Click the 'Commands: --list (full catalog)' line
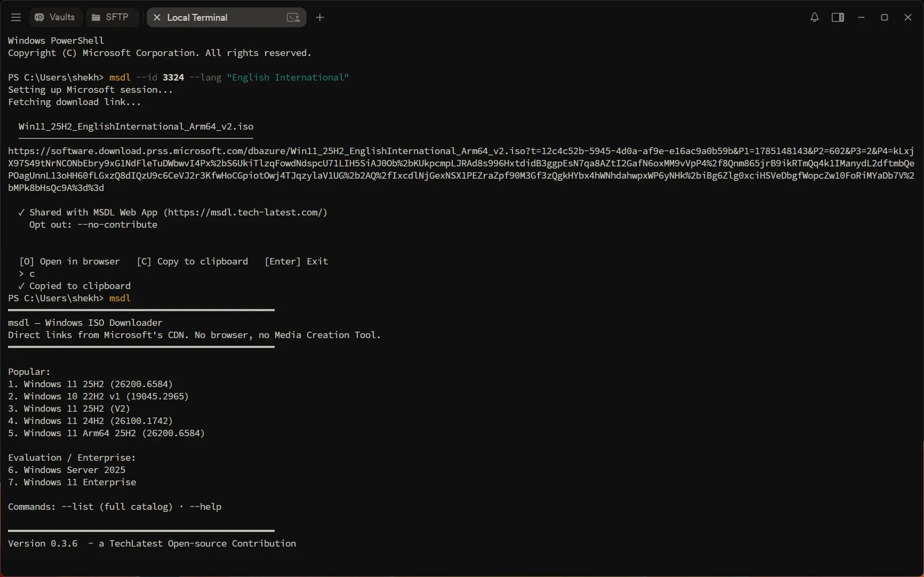Screen dimensions: 924x577 [115, 507]
